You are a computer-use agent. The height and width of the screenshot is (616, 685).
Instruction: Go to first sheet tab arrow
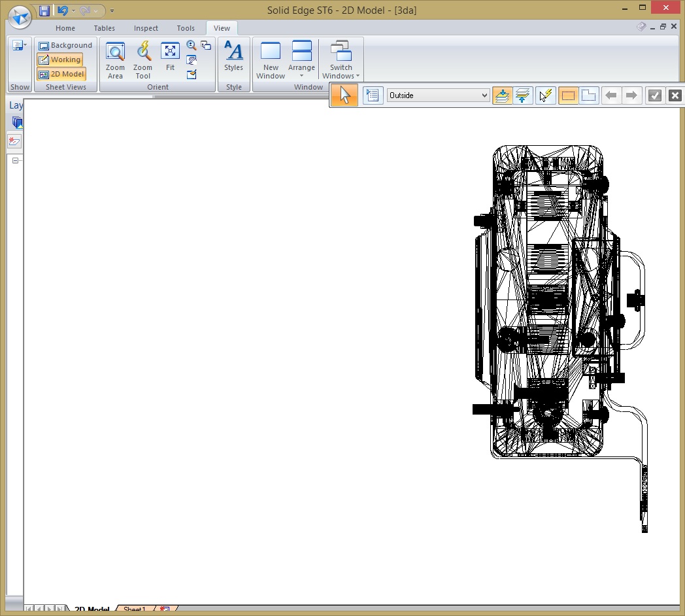(29, 609)
